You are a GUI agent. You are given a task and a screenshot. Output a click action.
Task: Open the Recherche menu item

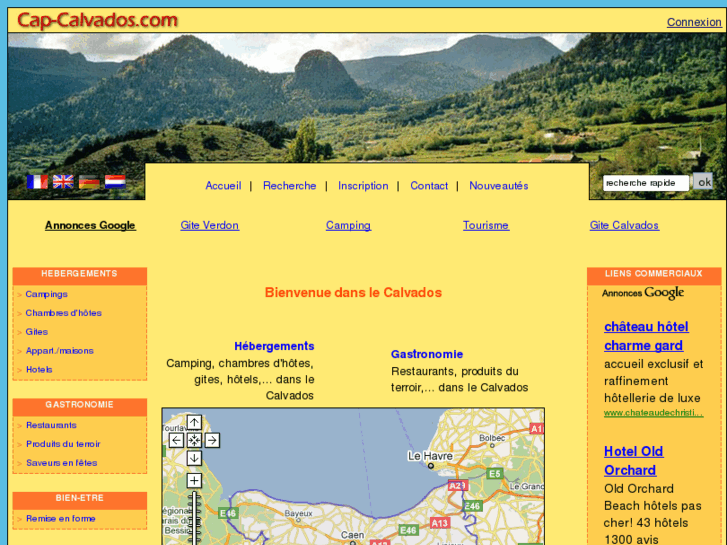[x=289, y=186]
